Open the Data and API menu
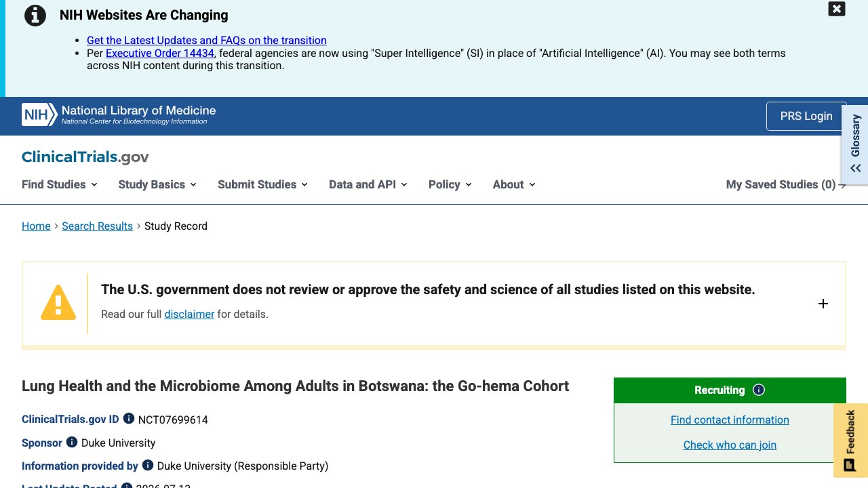The height and width of the screenshot is (488, 868). point(368,184)
